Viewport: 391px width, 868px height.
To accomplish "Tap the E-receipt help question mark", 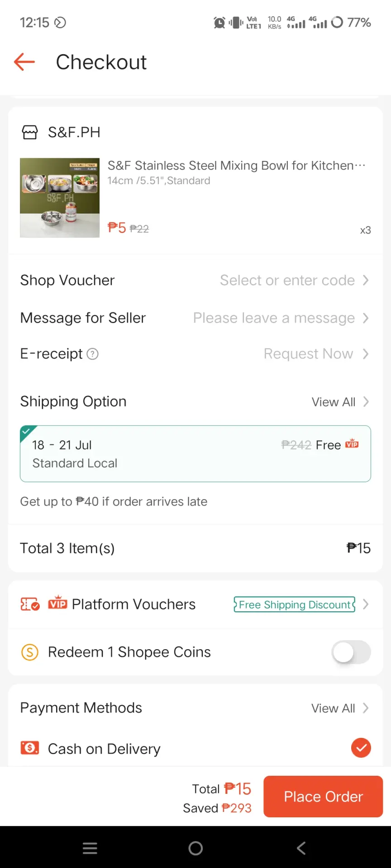I will (92, 354).
